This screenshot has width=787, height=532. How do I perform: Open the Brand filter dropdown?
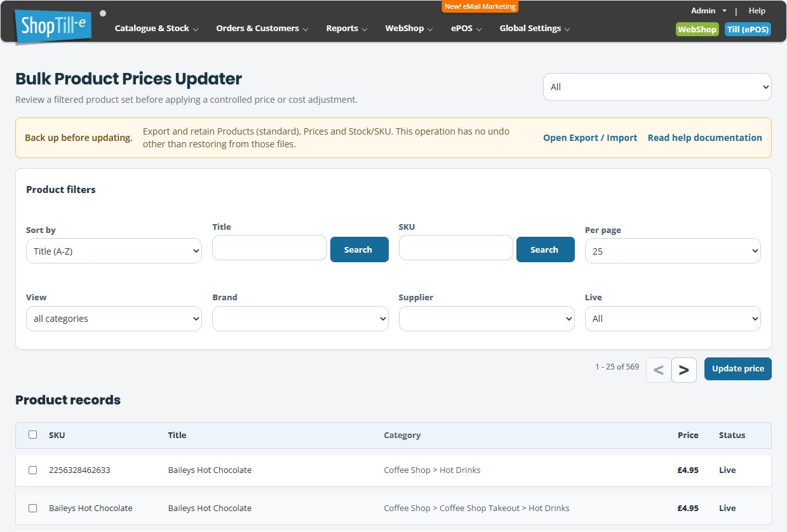click(x=300, y=319)
